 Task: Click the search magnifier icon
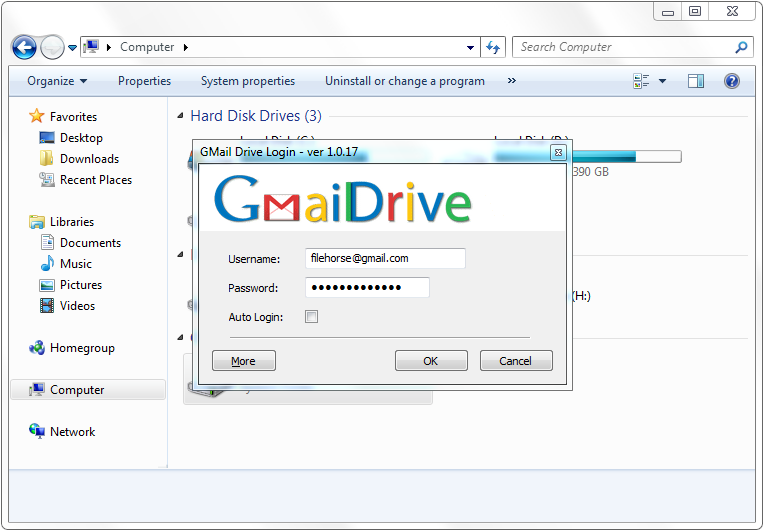pos(741,47)
